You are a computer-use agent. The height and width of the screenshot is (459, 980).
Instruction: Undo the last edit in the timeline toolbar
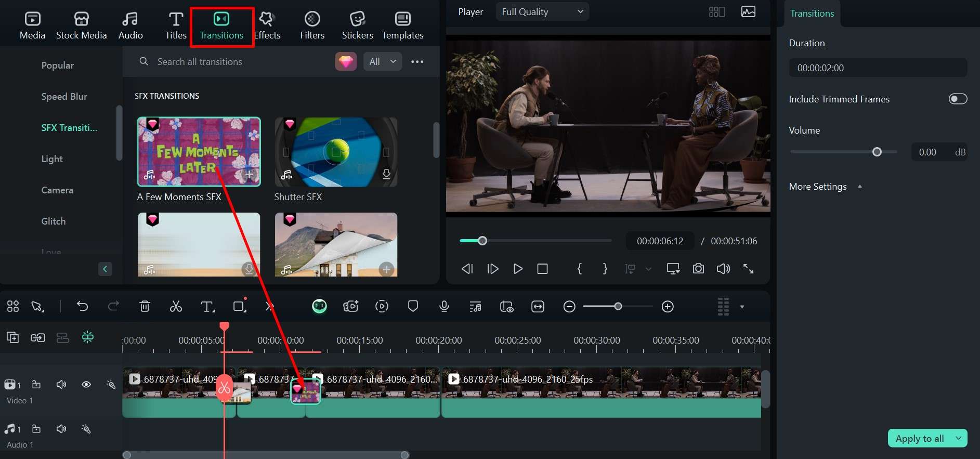tap(82, 306)
